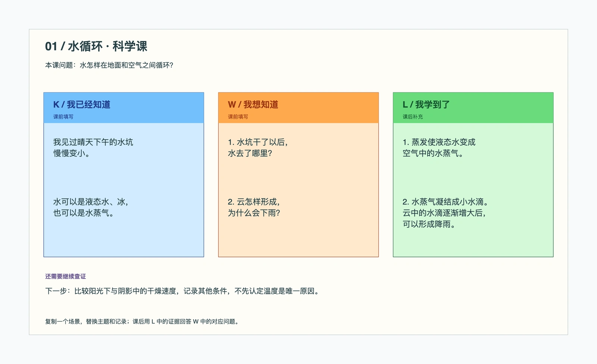Select the answer '2. 水蒸气凝结成小水滴…'
597x364 pixels.
tap(446, 213)
